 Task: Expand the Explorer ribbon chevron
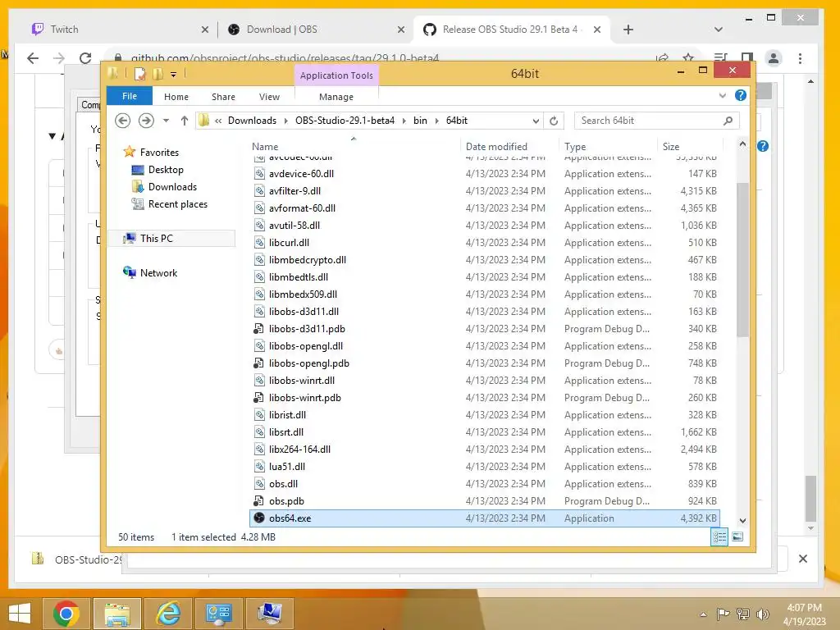tap(722, 96)
